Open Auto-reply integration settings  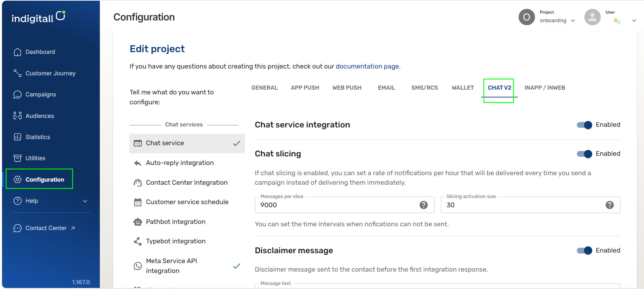pyautogui.click(x=187, y=163)
